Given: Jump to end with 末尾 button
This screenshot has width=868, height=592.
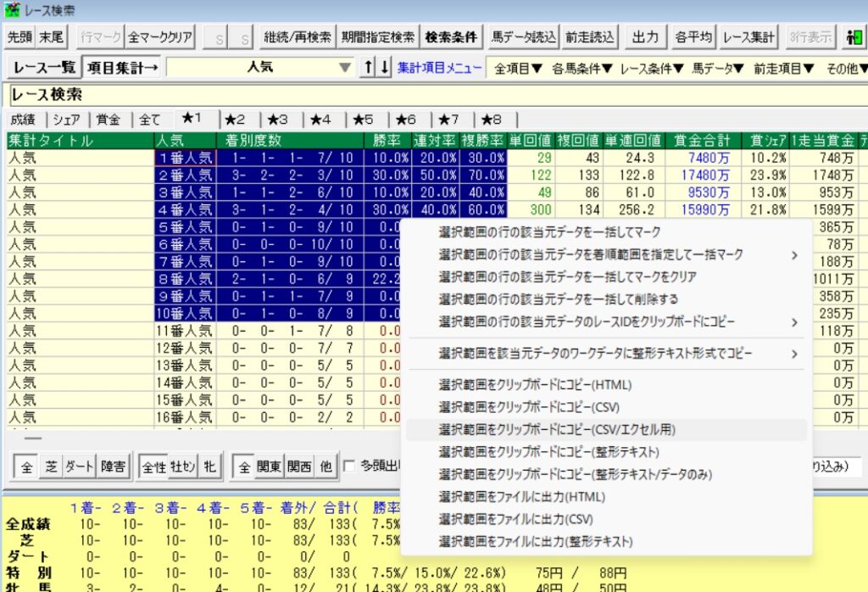Looking at the screenshot, I should [x=51, y=37].
